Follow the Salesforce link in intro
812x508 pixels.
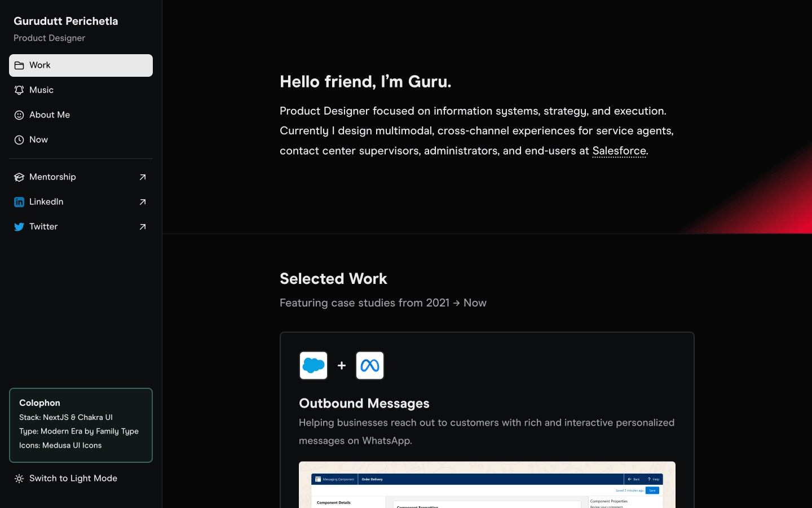click(619, 151)
